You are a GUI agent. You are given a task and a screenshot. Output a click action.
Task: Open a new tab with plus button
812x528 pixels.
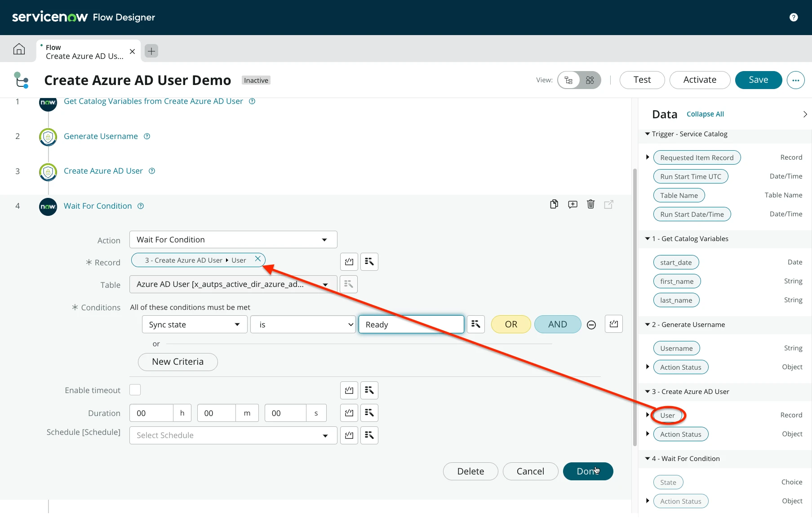[x=151, y=51]
